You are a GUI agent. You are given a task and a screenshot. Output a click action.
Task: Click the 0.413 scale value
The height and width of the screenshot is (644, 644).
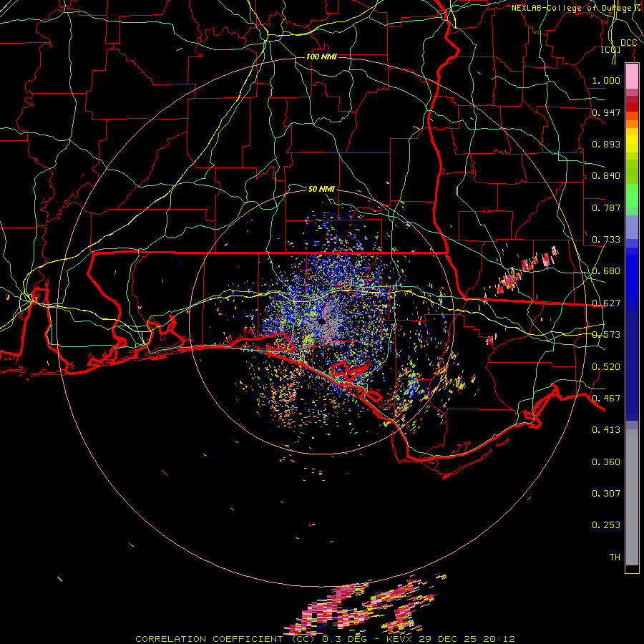click(606, 430)
